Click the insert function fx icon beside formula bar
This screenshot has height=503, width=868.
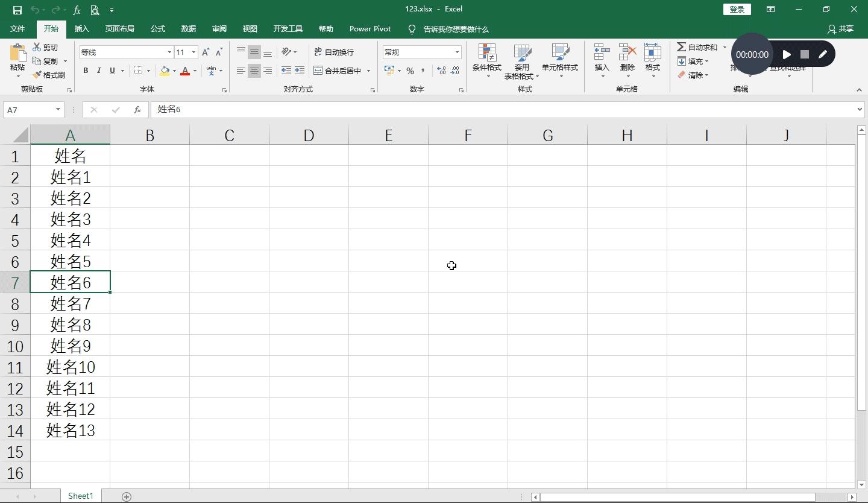(x=137, y=110)
